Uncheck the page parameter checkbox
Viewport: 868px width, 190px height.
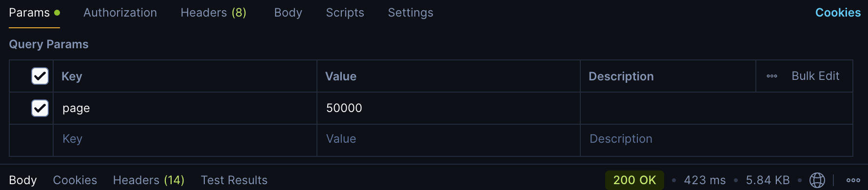pyautogui.click(x=40, y=108)
